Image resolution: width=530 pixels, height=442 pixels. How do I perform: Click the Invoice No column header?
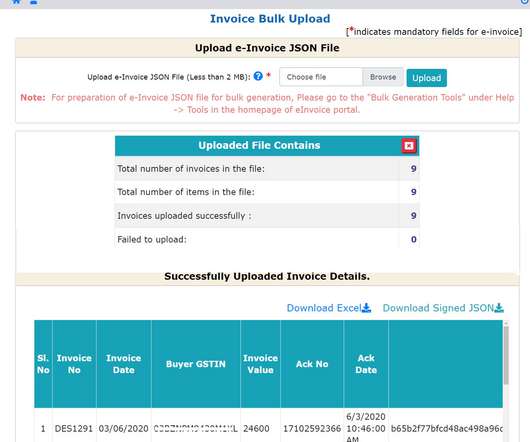74,364
